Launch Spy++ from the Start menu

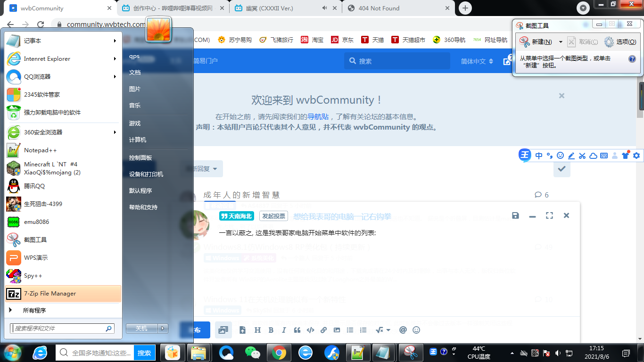63,276
